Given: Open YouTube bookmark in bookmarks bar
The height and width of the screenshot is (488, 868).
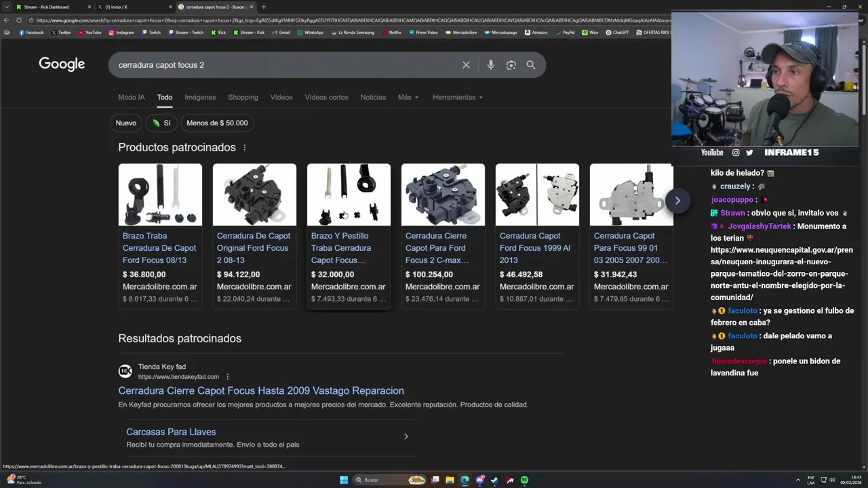Looking at the screenshot, I should (x=90, y=33).
